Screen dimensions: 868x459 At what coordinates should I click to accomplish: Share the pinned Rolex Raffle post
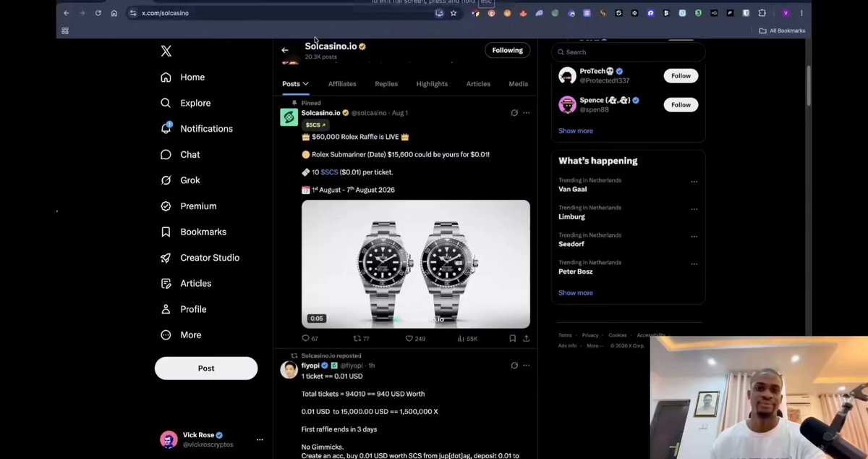pos(526,338)
